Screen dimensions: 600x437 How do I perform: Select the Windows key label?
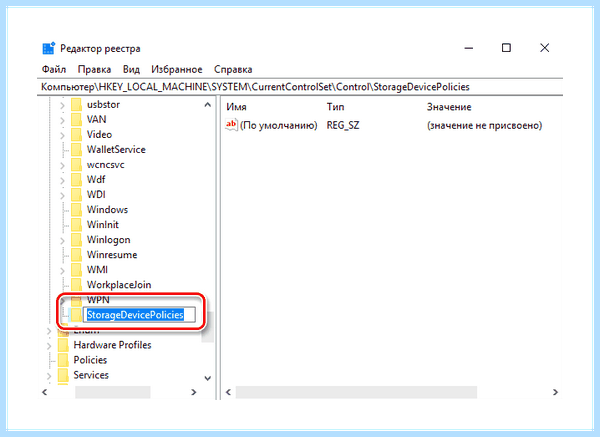[x=108, y=210]
